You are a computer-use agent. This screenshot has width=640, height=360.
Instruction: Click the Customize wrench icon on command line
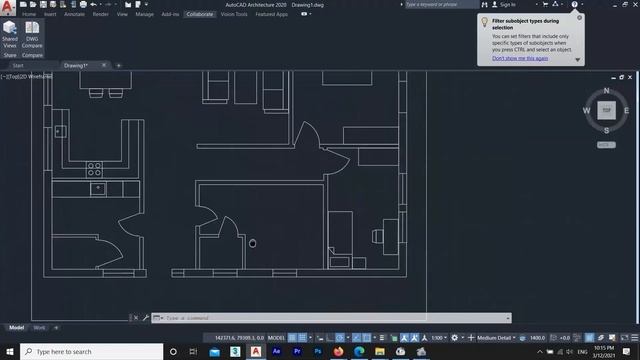coord(145,318)
